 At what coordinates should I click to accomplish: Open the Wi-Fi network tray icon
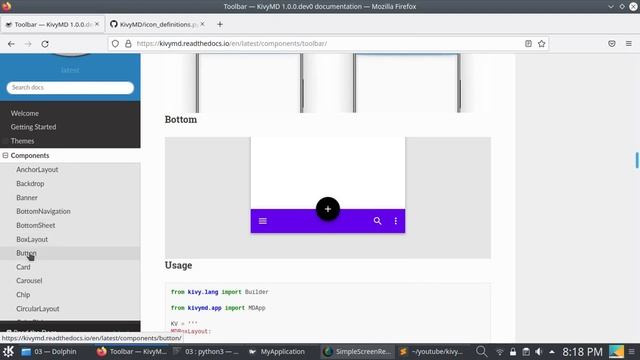500,352
